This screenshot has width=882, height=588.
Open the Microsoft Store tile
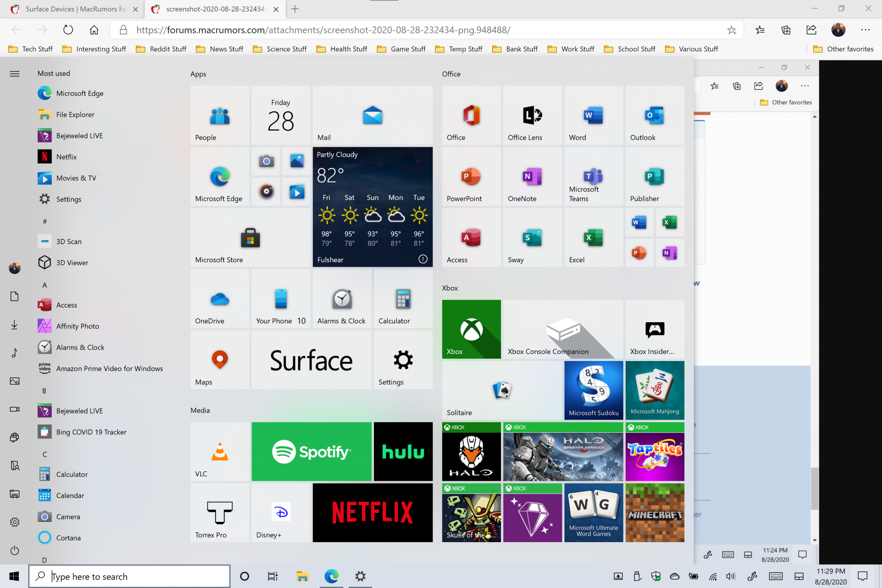250,238
